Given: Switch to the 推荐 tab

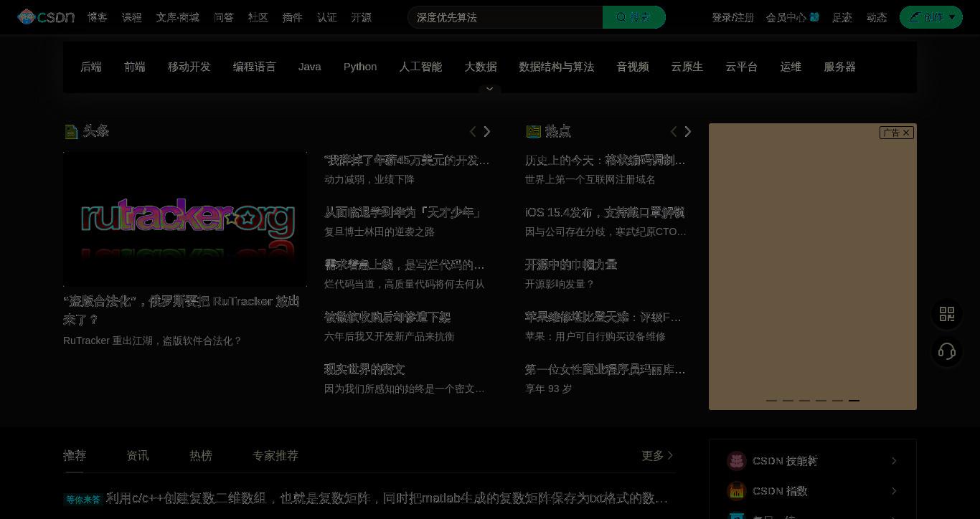Looking at the screenshot, I should (75, 455).
